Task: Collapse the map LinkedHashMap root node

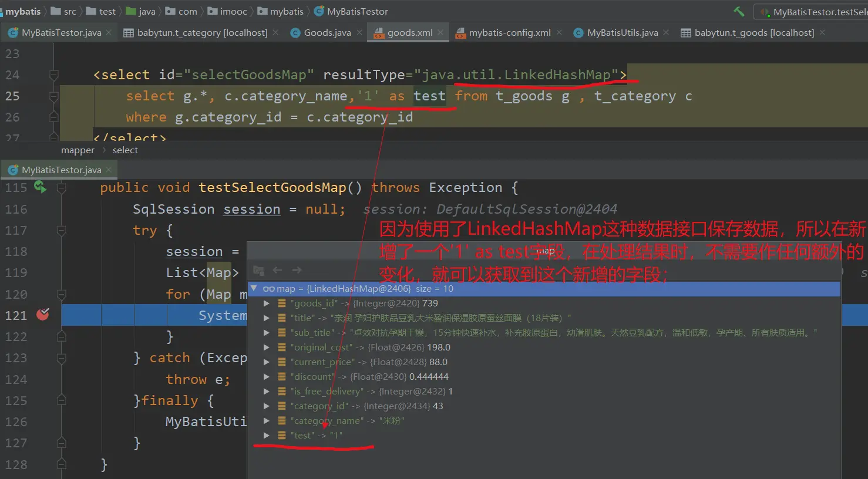Action: (254, 288)
